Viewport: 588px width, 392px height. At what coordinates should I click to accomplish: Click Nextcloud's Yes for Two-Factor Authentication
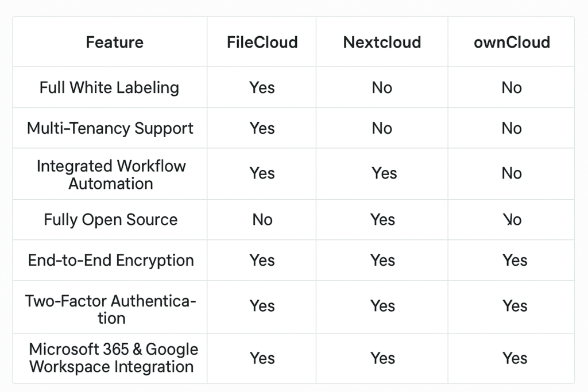point(383,306)
